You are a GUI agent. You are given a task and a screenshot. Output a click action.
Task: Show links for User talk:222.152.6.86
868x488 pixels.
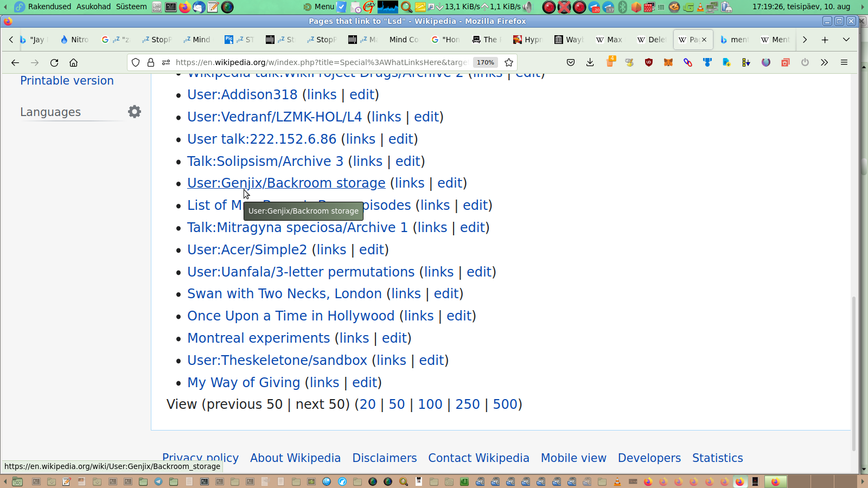[361, 139]
